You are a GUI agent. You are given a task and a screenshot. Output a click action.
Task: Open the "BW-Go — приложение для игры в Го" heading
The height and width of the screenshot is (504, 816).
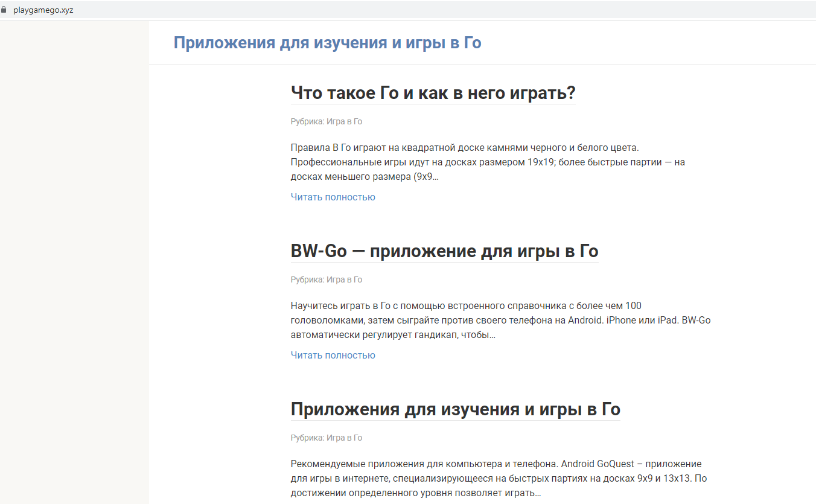pyautogui.click(x=444, y=252)
